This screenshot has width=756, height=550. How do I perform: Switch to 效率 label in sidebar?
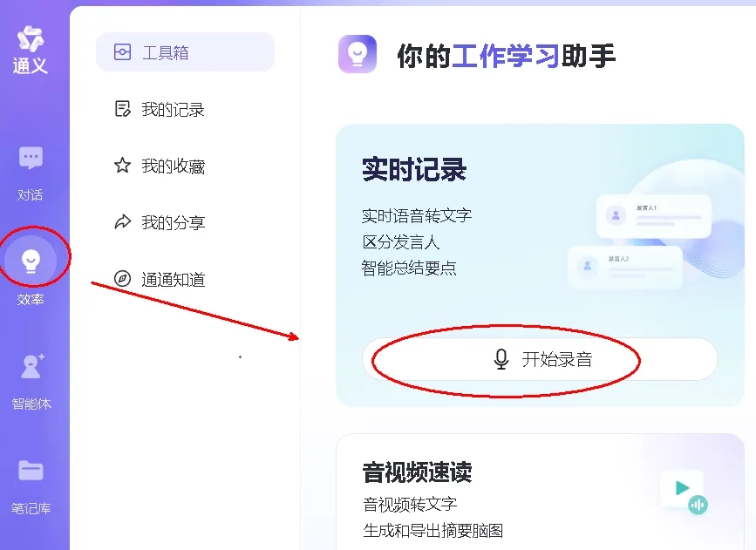tap(31, 300)
